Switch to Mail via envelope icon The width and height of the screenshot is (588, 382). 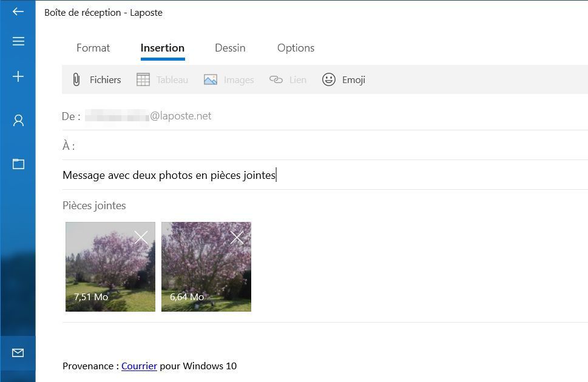coord(18,353)
